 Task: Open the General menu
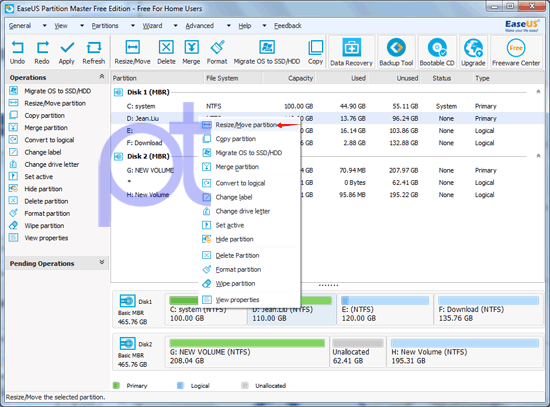[x=20, y=26]
